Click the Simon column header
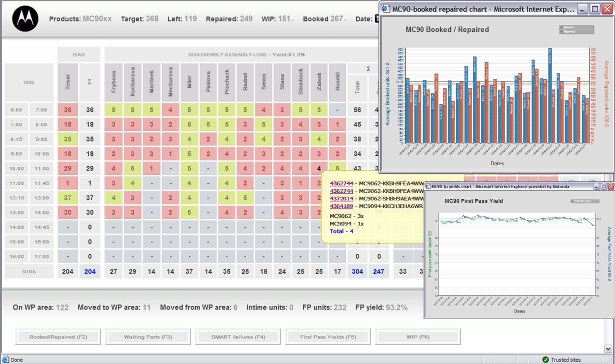This screenshot has width=615, height=364. click(x=264, y=82)
